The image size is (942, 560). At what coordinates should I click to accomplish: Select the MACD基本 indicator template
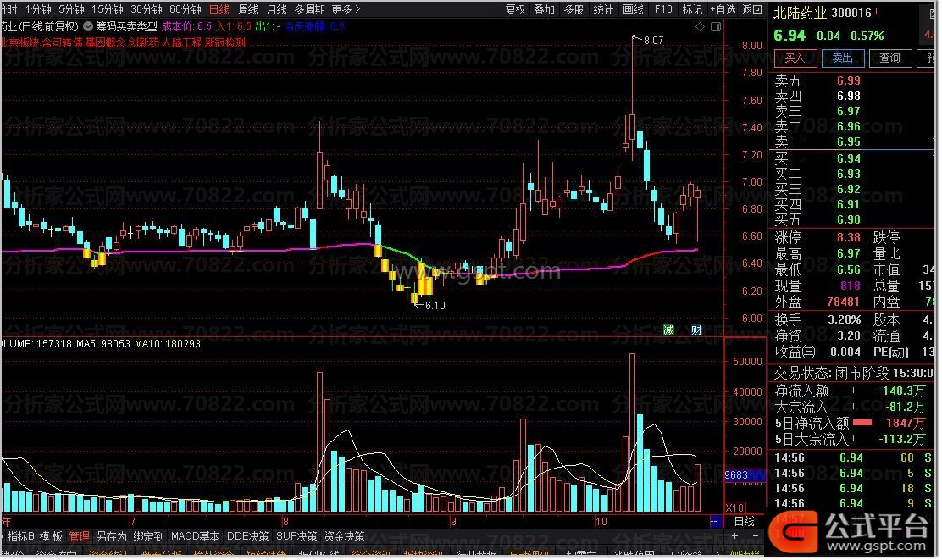[195, 536]
